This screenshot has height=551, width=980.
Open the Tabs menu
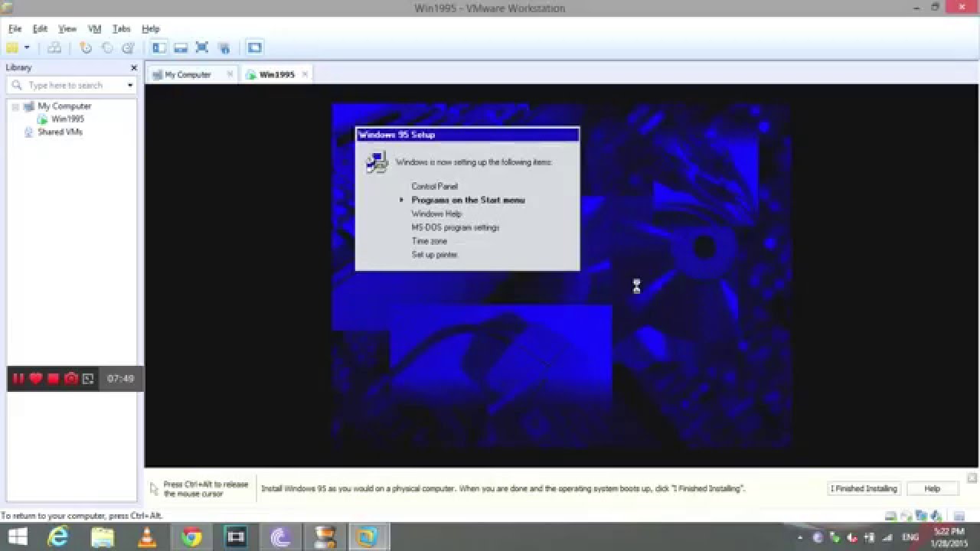coord(121,29)
